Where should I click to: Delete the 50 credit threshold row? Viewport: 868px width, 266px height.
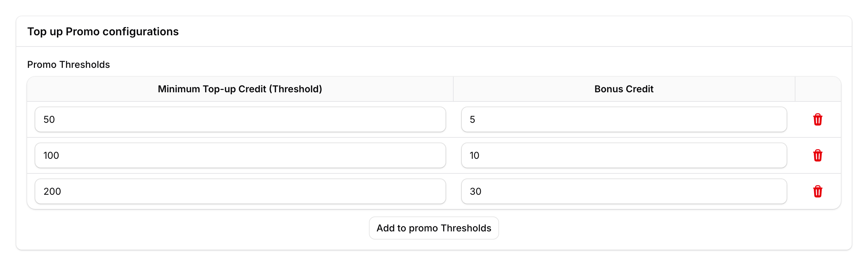coord(817,119)
